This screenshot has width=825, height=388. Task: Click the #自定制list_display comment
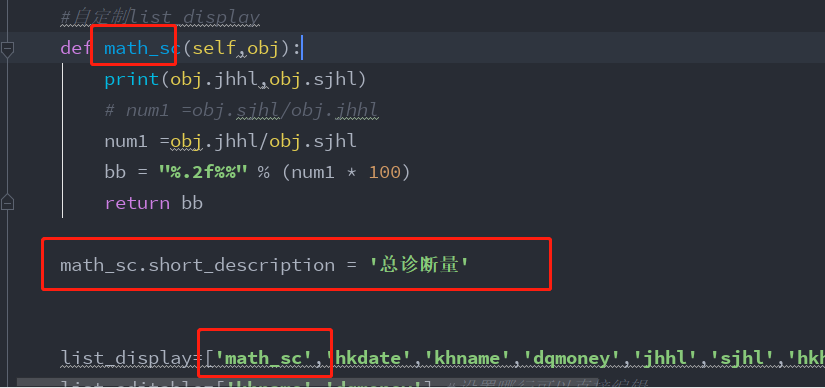click(160, 17)
